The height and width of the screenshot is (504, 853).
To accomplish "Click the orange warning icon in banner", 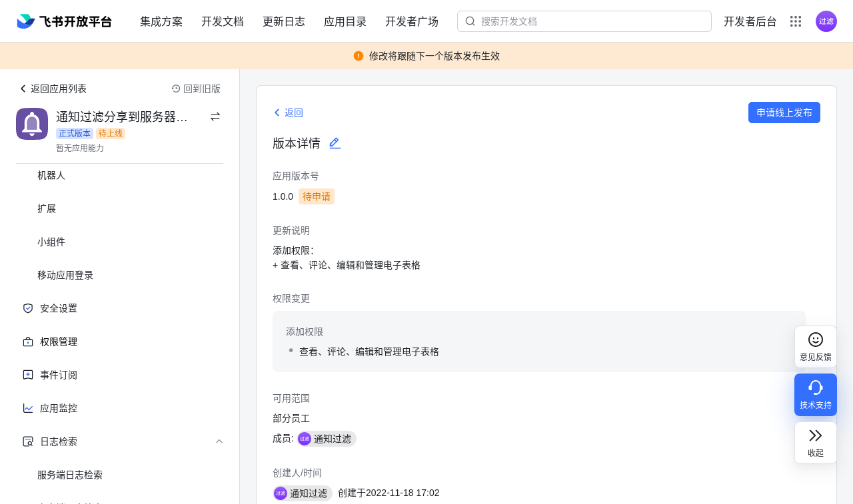I will [x=359, y=56].
